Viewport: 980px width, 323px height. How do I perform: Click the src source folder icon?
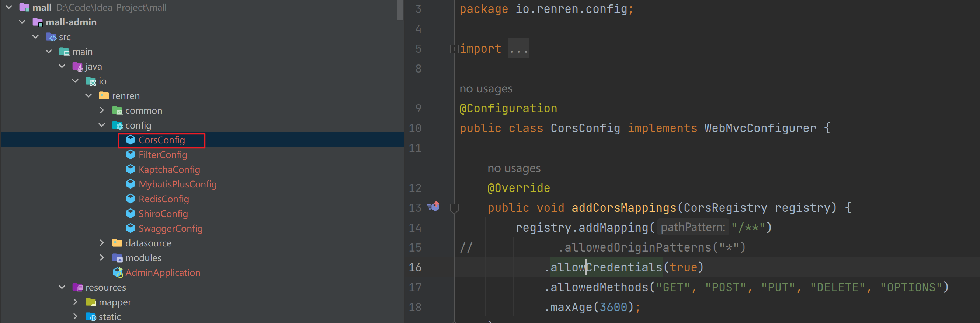click(x=51, y=37)
